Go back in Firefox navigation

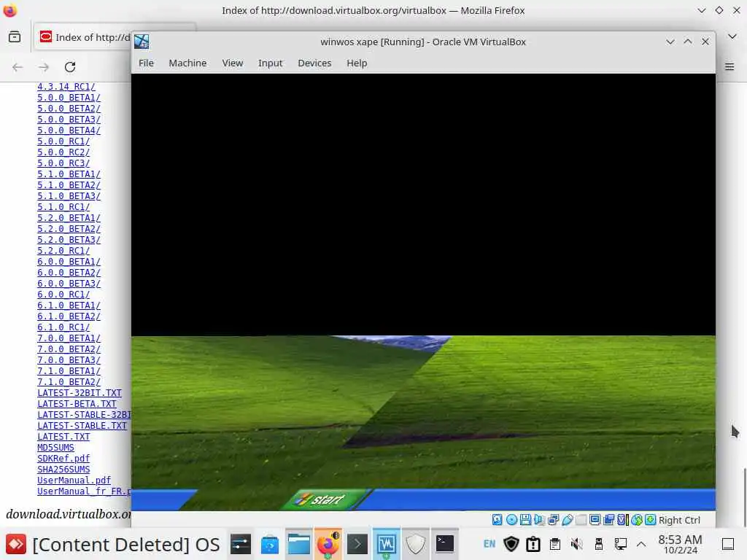click(x=18, y=67)
